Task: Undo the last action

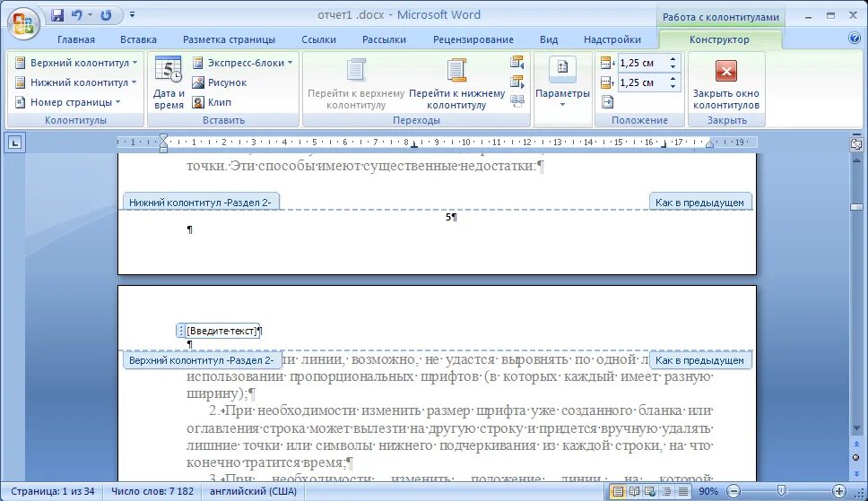Action: 76,15
